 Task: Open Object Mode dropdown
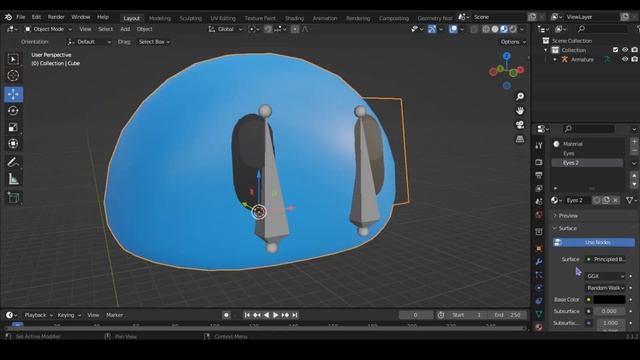48,29
